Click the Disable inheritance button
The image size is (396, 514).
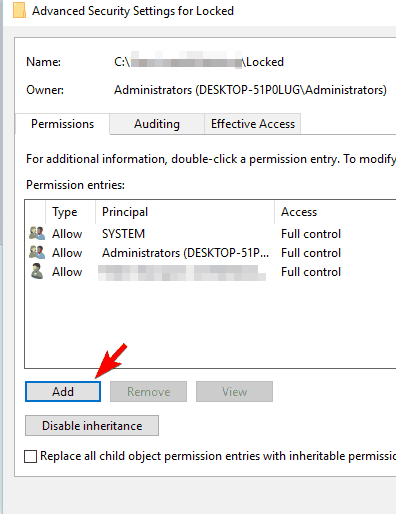[x=92, y=426]
